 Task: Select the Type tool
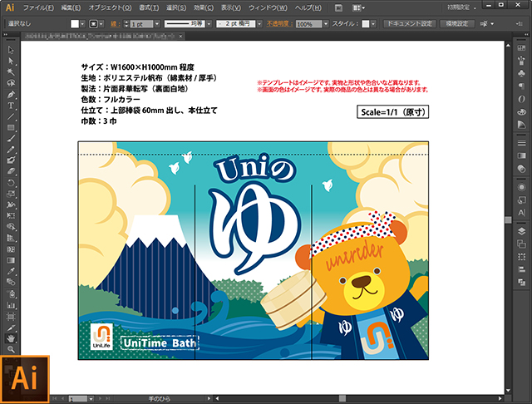[11, 106]
